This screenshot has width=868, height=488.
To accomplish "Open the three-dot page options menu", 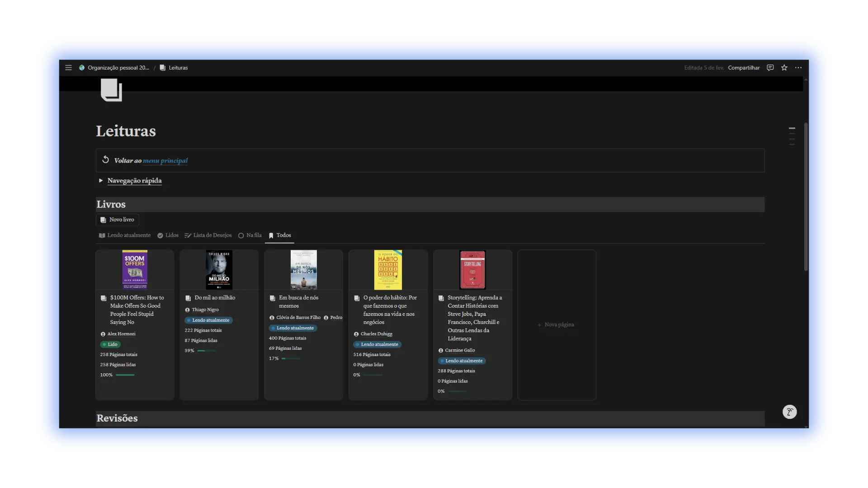I will click(x=798, y=68).
